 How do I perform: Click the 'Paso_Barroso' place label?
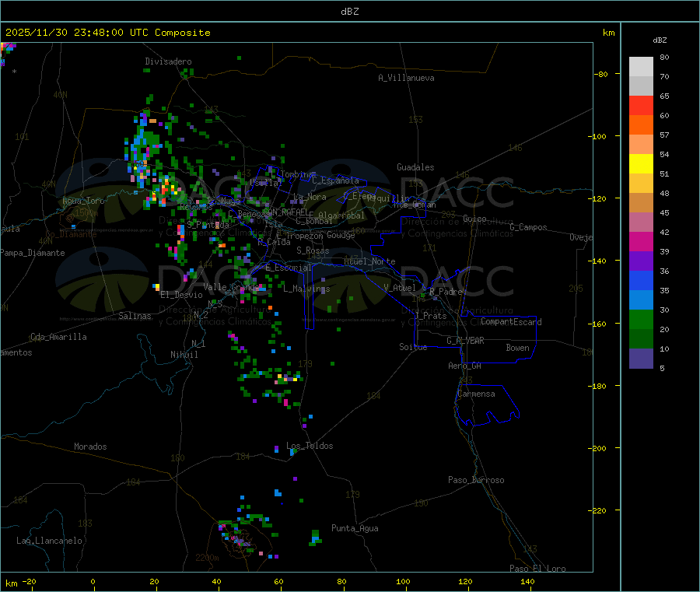coord(476,480)
